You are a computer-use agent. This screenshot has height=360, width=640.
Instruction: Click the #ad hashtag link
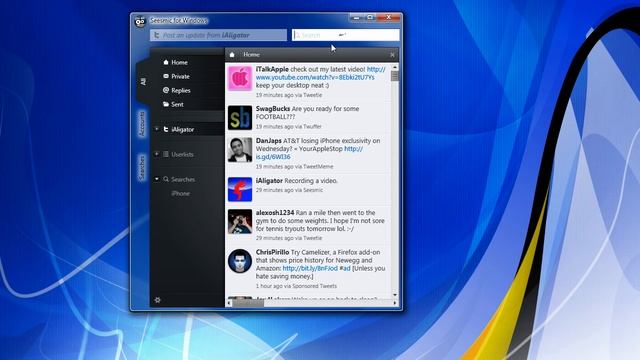coord(345,268)
